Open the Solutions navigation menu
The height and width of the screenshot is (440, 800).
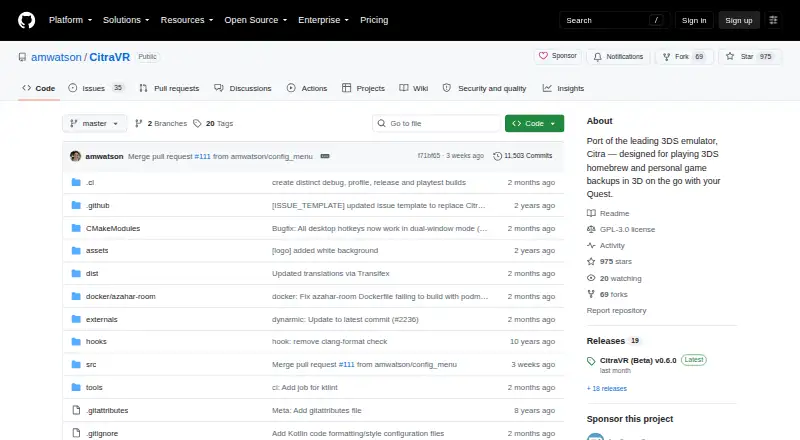click(x=126, y=20)
